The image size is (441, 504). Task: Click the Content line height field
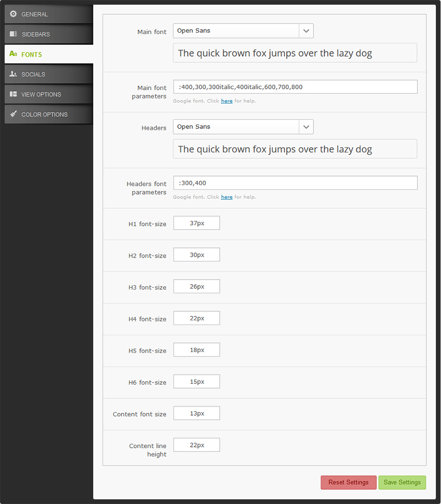point(197,445)
